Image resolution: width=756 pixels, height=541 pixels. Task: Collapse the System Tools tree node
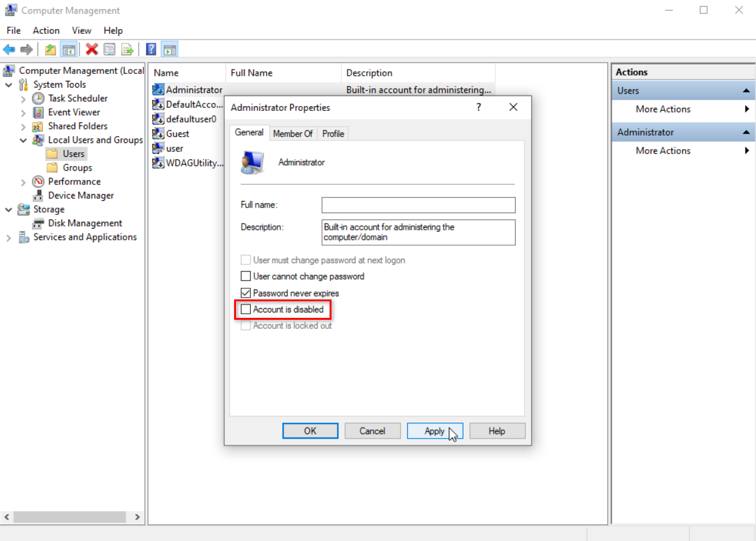pyautogui.click(x=9, y=85)
